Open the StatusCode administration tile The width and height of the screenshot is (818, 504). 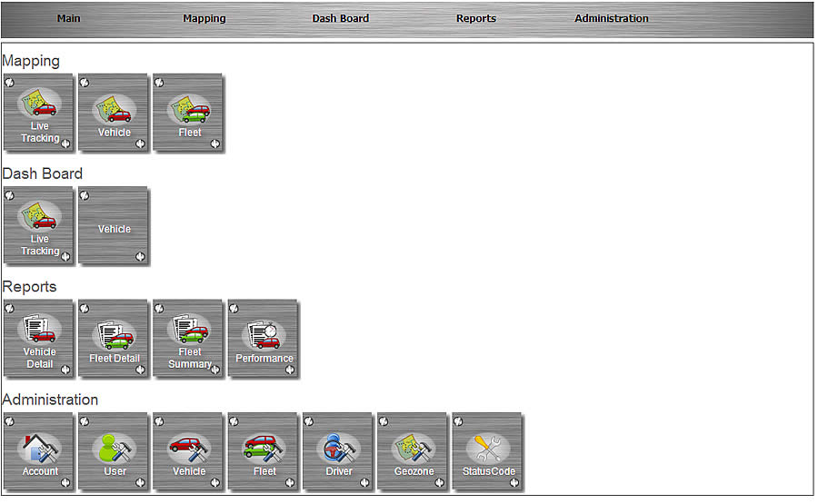click(488, 451)
